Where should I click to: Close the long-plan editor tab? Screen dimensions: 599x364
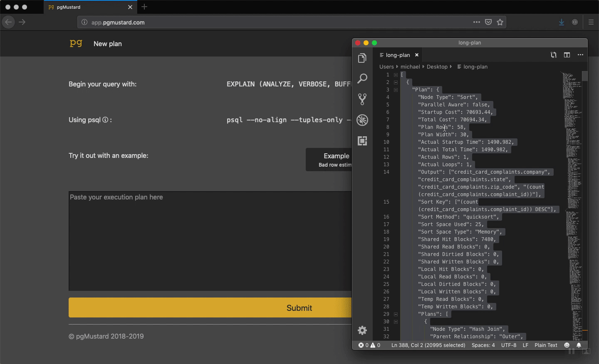[416, 55]
